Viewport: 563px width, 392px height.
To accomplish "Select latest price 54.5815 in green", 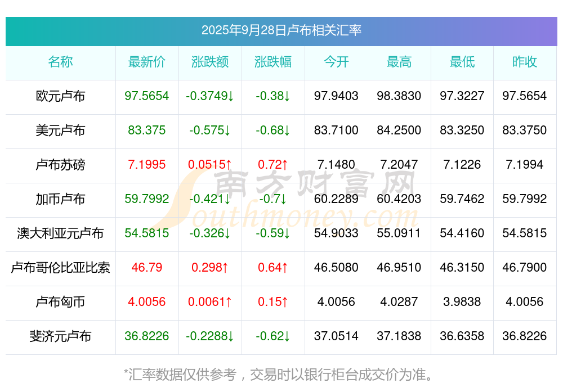I will 147,233.
